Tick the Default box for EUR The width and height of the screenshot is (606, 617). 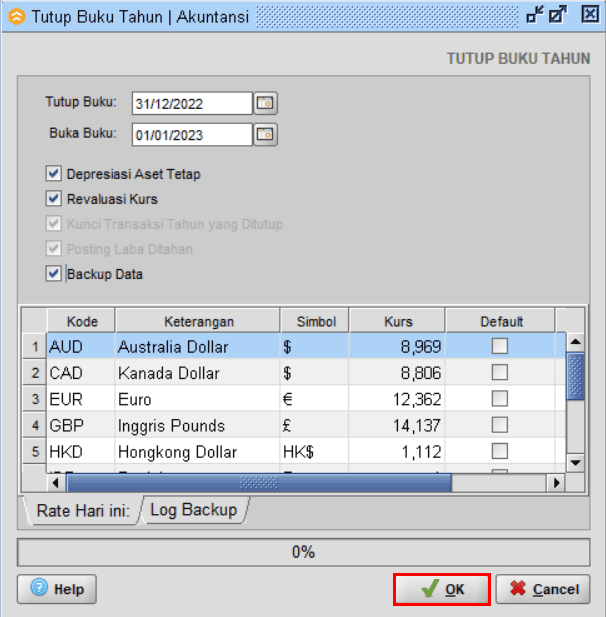tap(499, 399)
